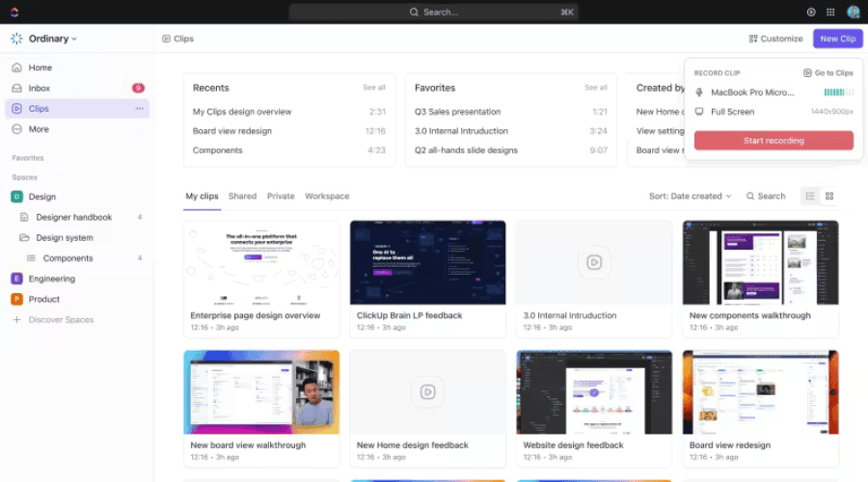The width and height of the screenshot is (868, 482).
Task: Click the Clips icon in sidebar
Action: (17, 109)
